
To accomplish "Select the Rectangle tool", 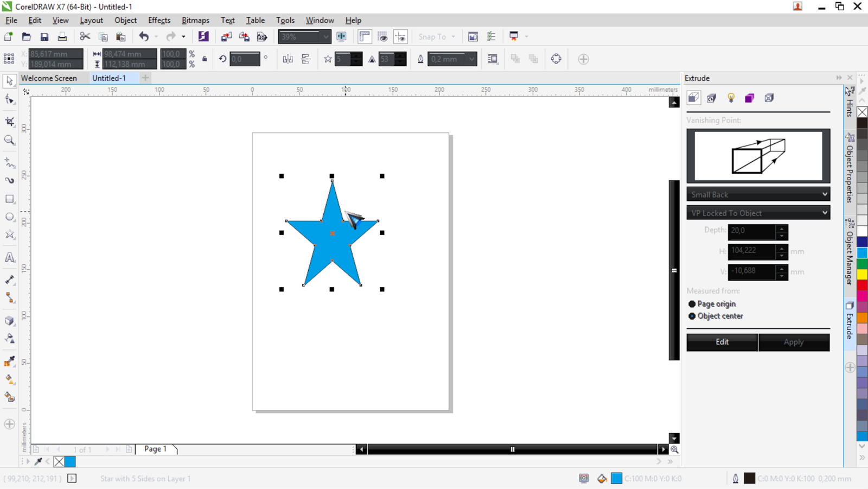I will point(9,199).
